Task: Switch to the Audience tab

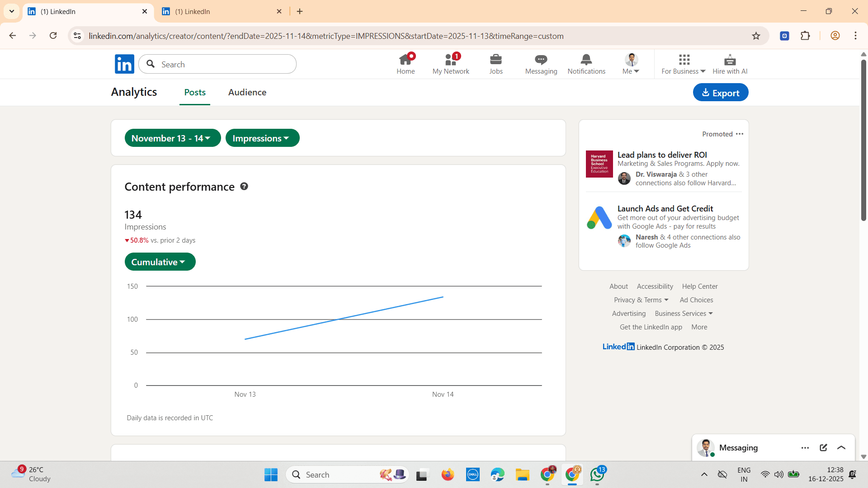Action: 247,92
